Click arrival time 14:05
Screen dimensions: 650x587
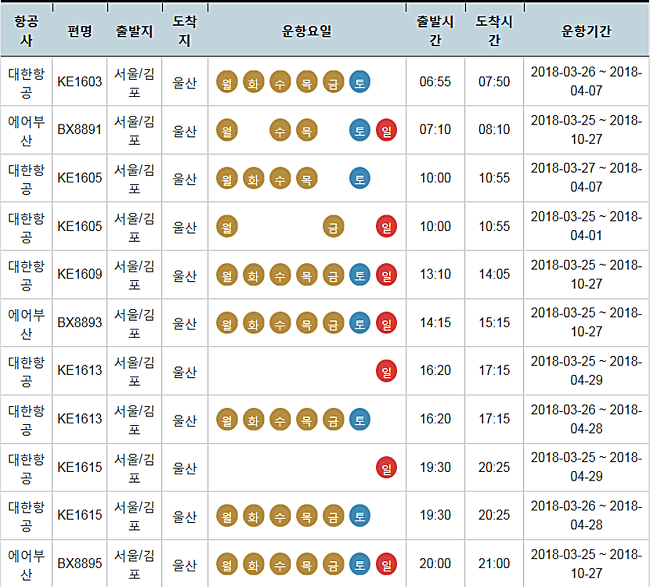494,274
